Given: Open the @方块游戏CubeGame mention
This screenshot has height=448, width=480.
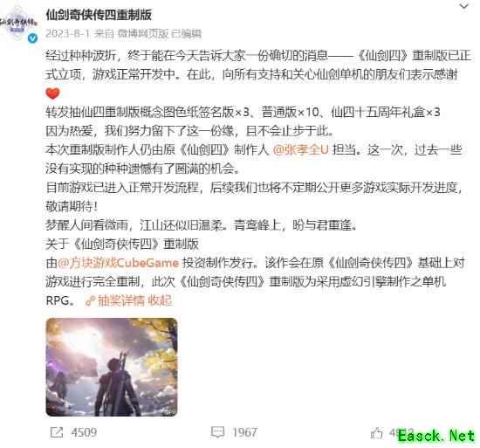Looking at the screenshot, I should [118, 263].
